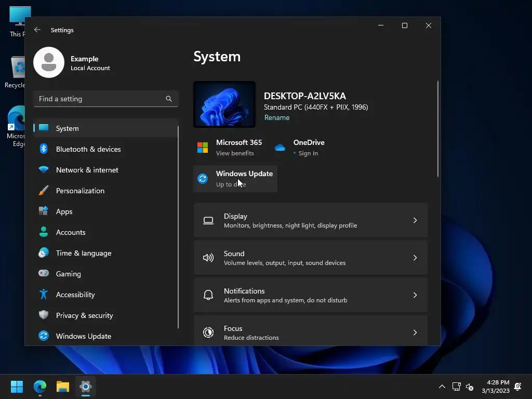The image size is (532, 399).
Task: Click the Gaming controller icon
Action: 44,273
